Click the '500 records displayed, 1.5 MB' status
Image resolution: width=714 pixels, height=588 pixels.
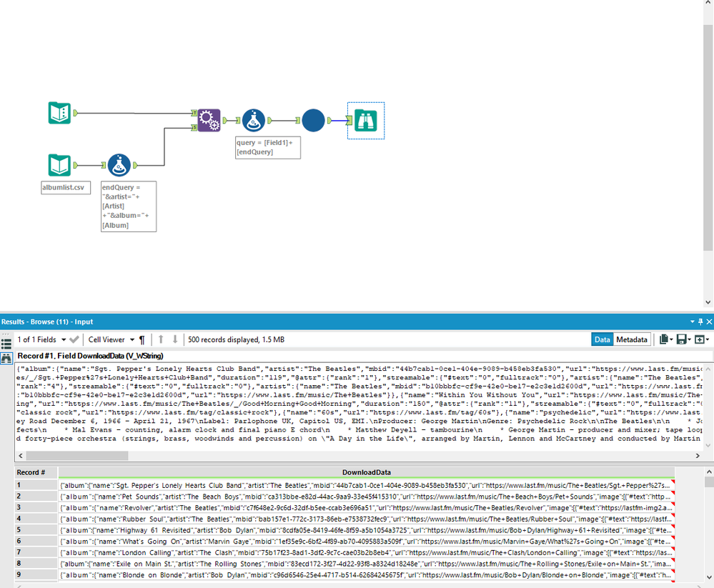(236, 339)
